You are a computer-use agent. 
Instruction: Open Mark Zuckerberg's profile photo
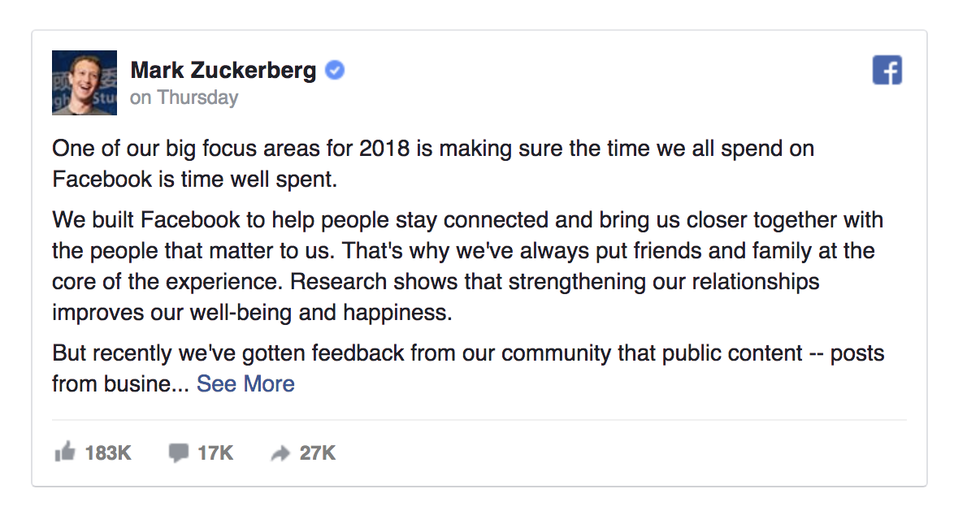coord(85,82)
